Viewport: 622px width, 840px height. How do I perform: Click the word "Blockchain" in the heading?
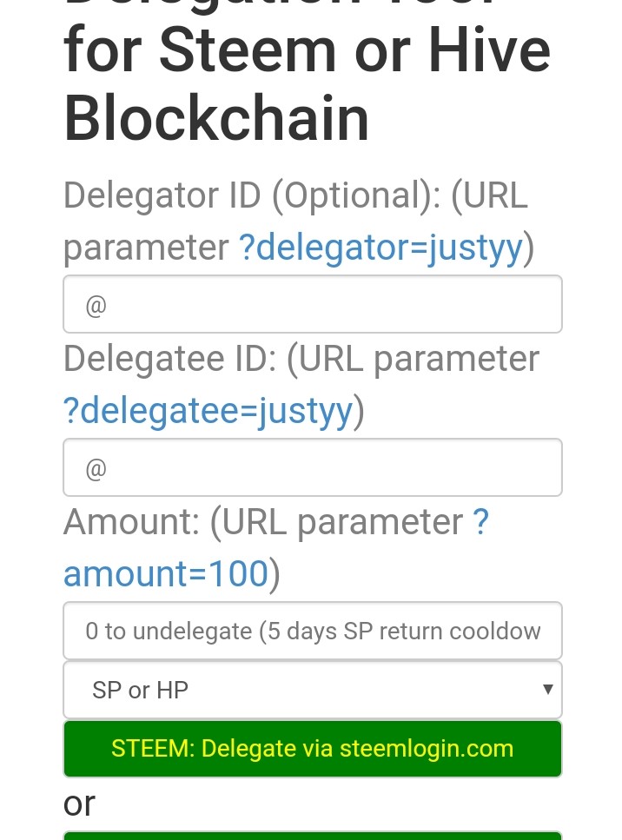click(216, 117)
